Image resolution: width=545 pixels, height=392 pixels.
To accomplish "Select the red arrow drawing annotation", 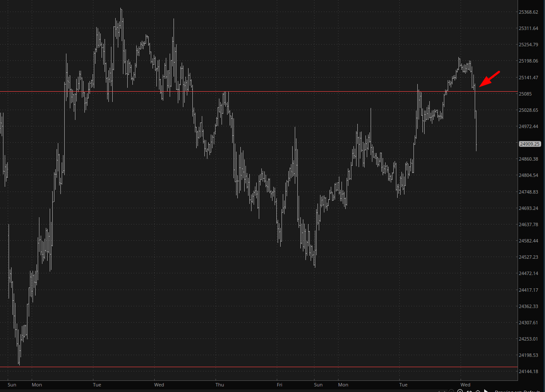I will click(489, 79).
